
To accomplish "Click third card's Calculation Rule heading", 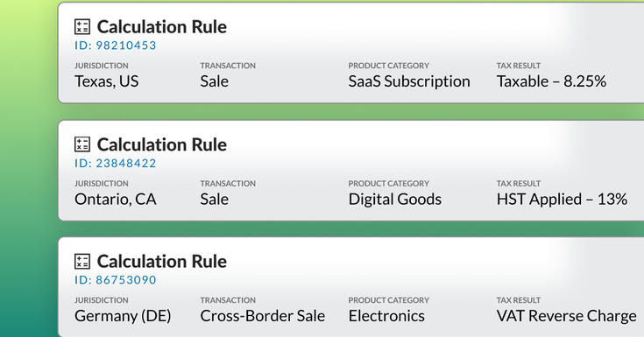I will click(x=162, y=262).
